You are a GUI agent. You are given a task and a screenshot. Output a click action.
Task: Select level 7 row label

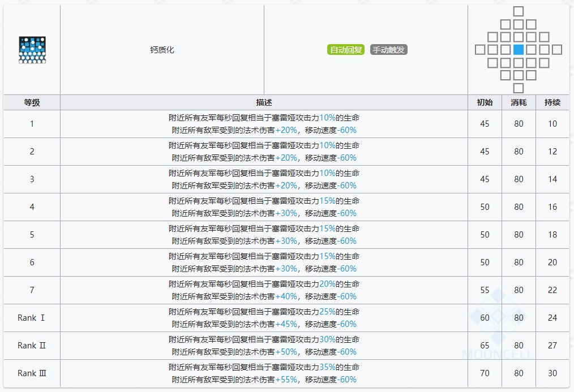pyautogui.click(x=32, y=290)
